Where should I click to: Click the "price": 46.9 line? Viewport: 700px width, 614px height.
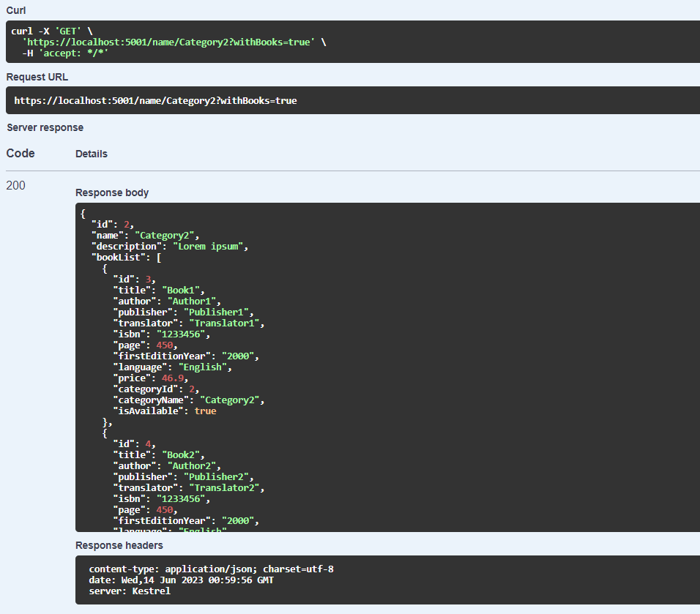(x=150, y=378)
